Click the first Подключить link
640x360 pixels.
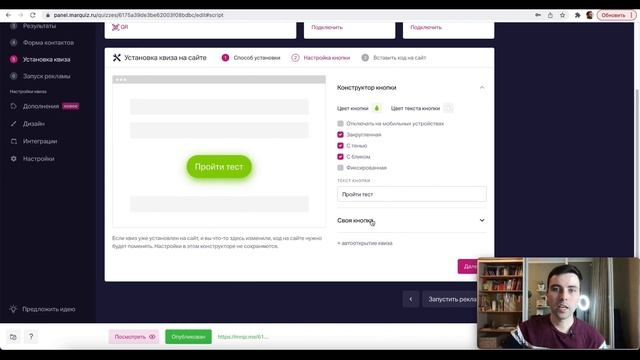coord(327,27)
